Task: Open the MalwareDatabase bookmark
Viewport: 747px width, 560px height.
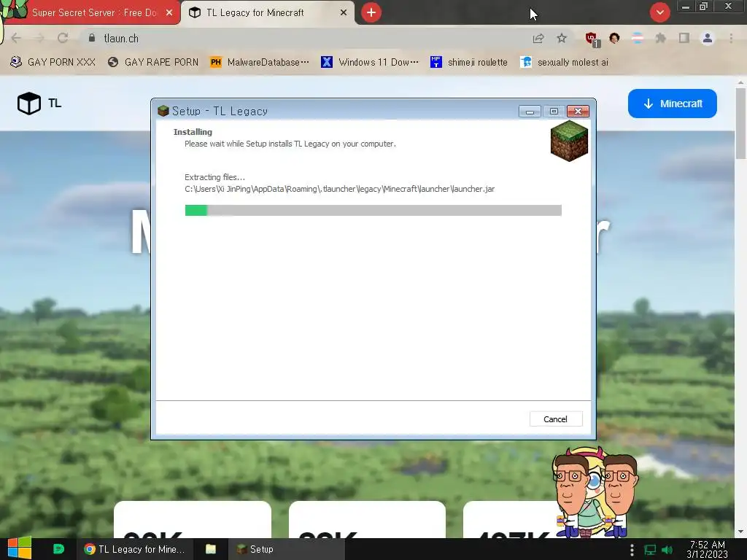Action: (260, 62)
